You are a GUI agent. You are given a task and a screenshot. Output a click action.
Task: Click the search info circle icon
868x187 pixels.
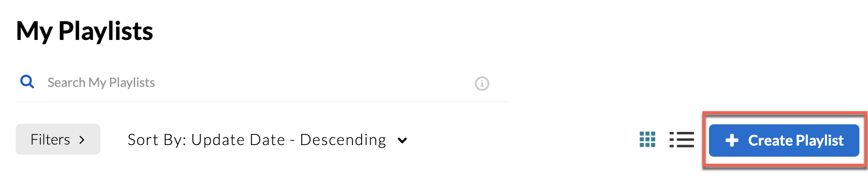482,83
